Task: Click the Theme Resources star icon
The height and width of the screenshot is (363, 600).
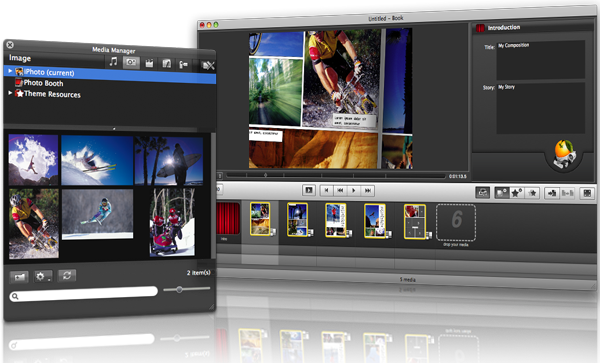Action: [20, 93]
